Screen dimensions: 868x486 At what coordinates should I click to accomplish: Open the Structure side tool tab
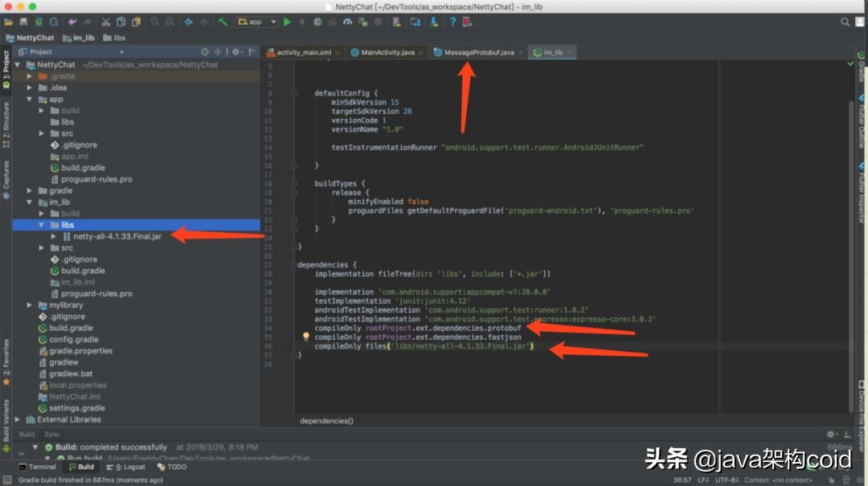coord(6,125)
